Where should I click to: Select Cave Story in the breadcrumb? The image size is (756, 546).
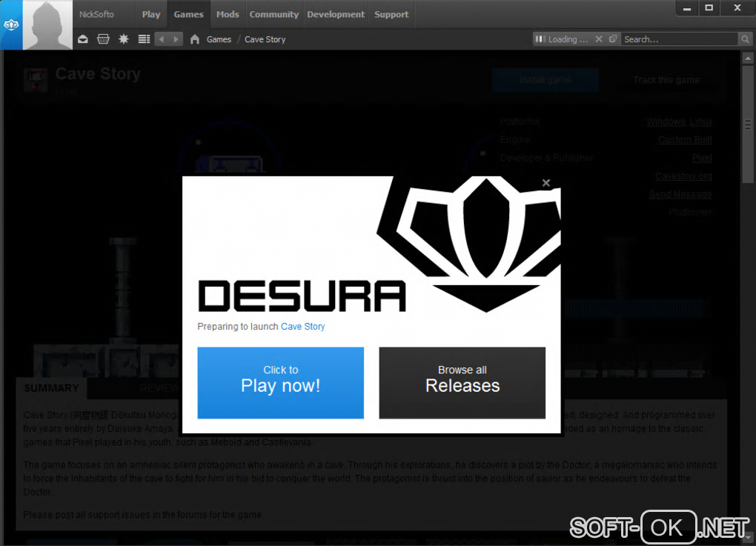265,39
